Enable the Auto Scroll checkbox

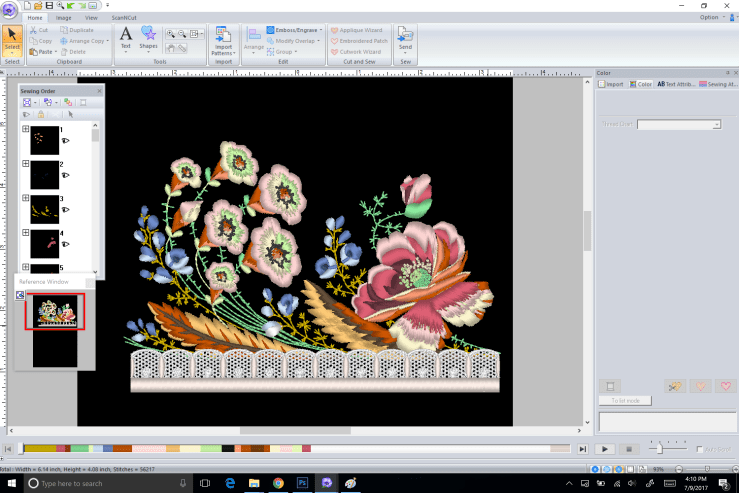pos(700,450)
